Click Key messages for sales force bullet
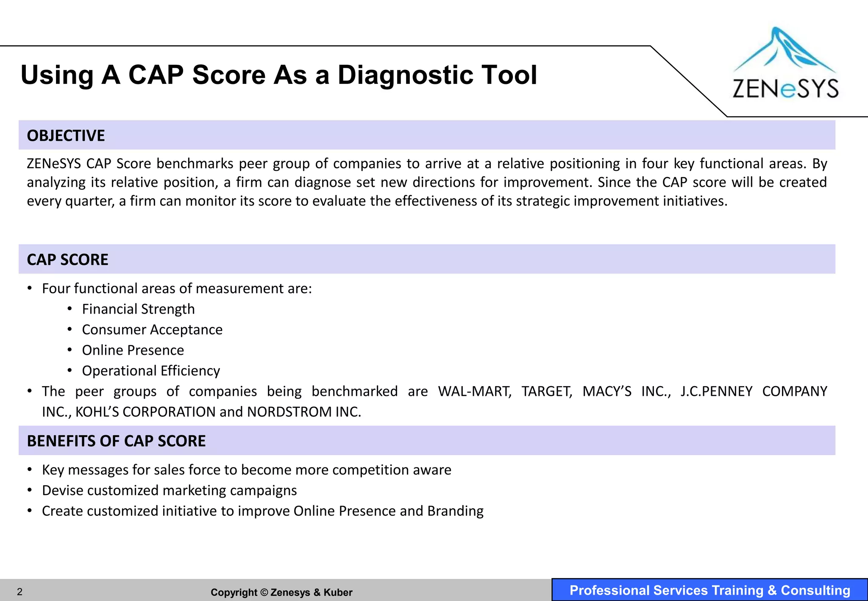 246,470
